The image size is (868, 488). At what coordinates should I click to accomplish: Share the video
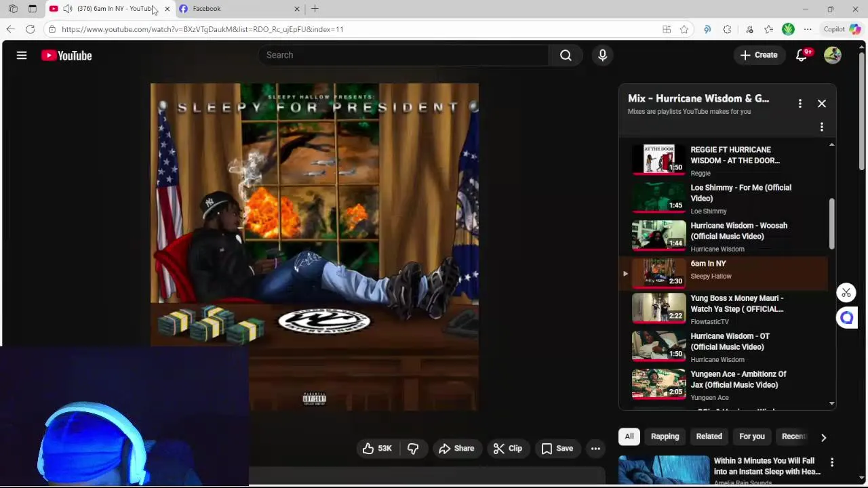click(x=456, y=448)
